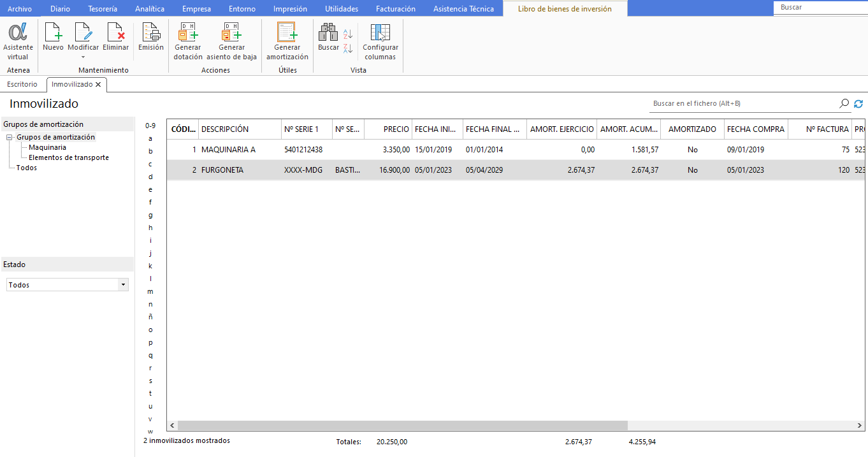
Task: Click the Eliminar icon
Action: pyautogui.click(x=115, y=32)
